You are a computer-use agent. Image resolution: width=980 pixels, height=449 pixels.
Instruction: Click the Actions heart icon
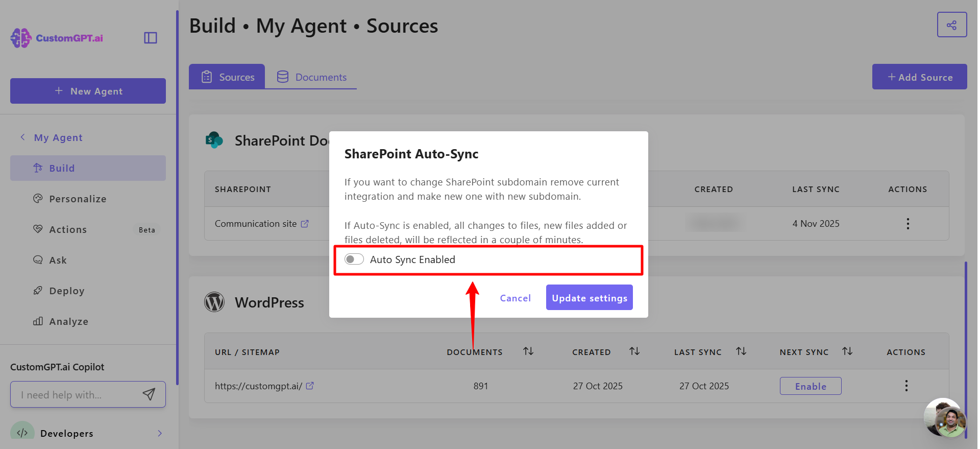pyautogui.click(x=38, y=229)
